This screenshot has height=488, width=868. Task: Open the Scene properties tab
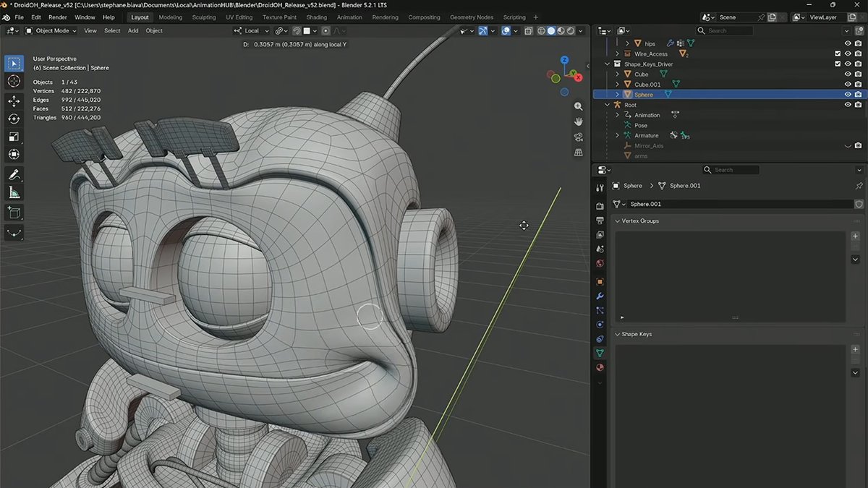point(600,249)
